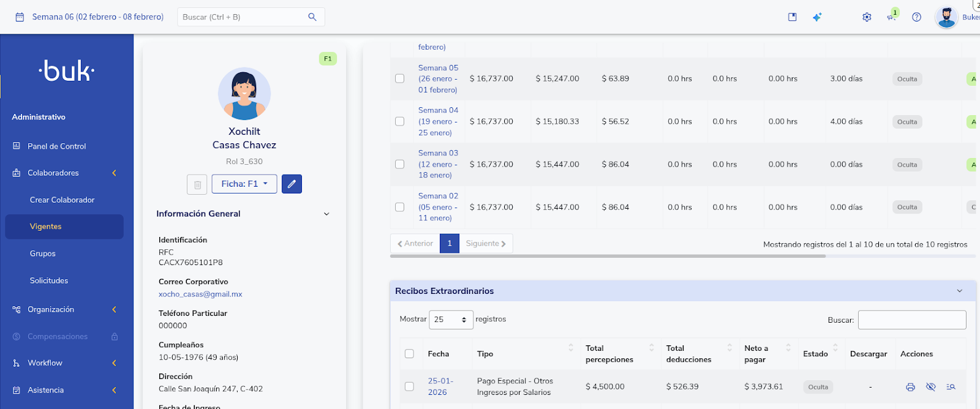
Task: Print the 25-01-2026 extraordinary receipt
Action: pos(910,387)
